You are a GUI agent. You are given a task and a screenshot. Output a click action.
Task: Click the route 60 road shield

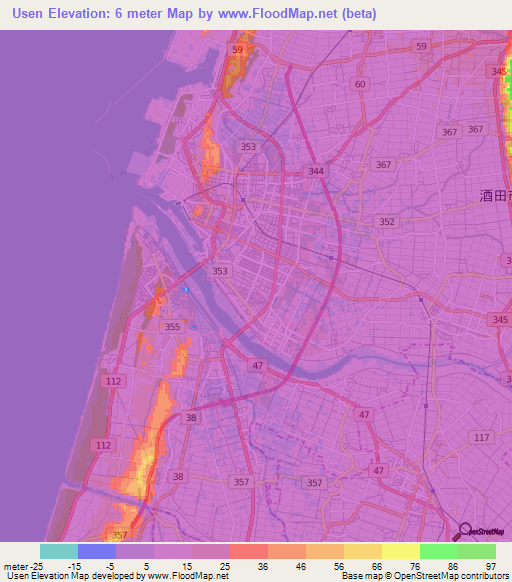click(359, 84)
